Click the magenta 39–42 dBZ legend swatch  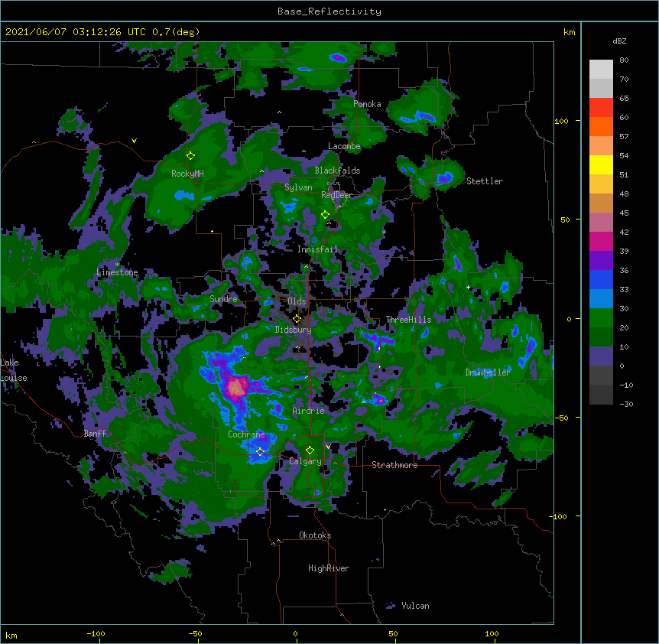[601, 242]
